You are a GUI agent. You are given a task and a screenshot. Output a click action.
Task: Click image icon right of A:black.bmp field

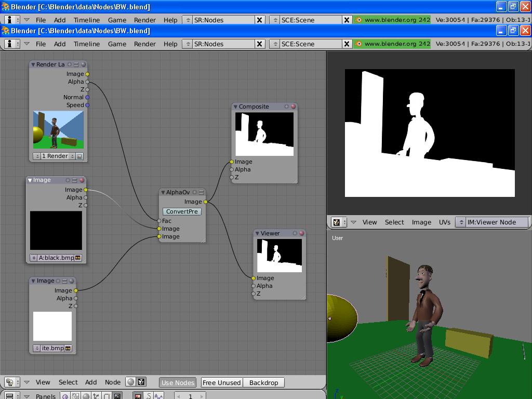(78, 258)
